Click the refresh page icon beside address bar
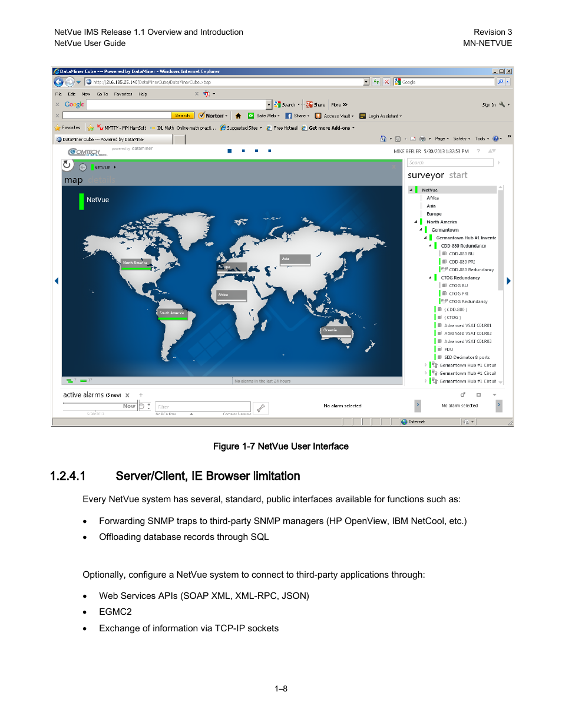This screenshot has height=728, width=562. click(x=376, y=82)
